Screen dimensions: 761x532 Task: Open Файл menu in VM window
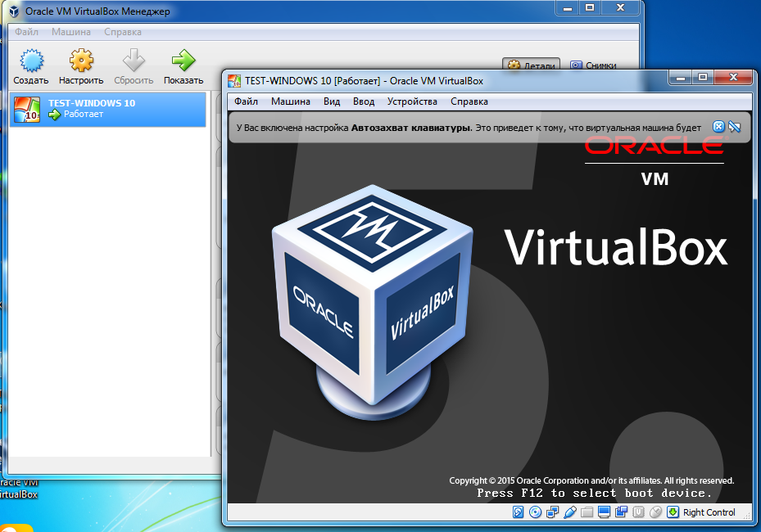point(246,101)
